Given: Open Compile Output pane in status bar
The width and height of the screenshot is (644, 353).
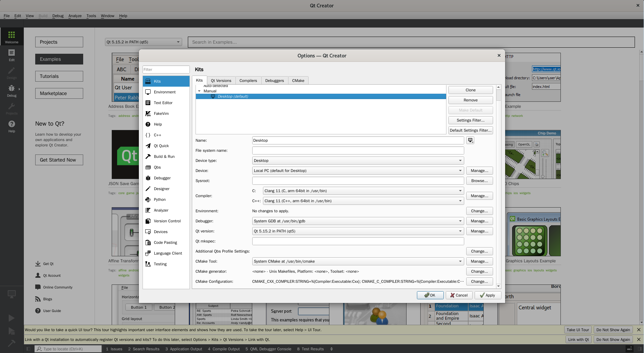Looking at the screenshot, I should 224,349.
